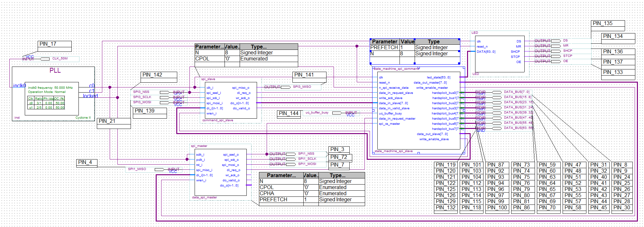Click the PLL locked port label

(90, 96)
